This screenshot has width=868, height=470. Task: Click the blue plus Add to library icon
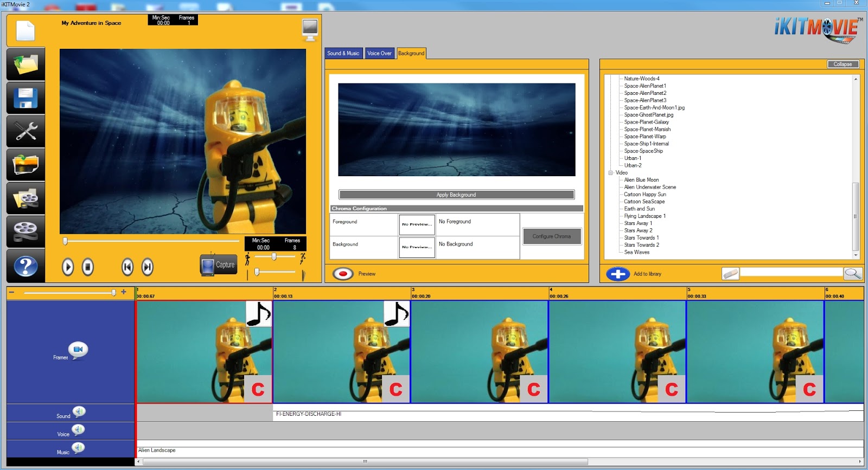[618, 274]
